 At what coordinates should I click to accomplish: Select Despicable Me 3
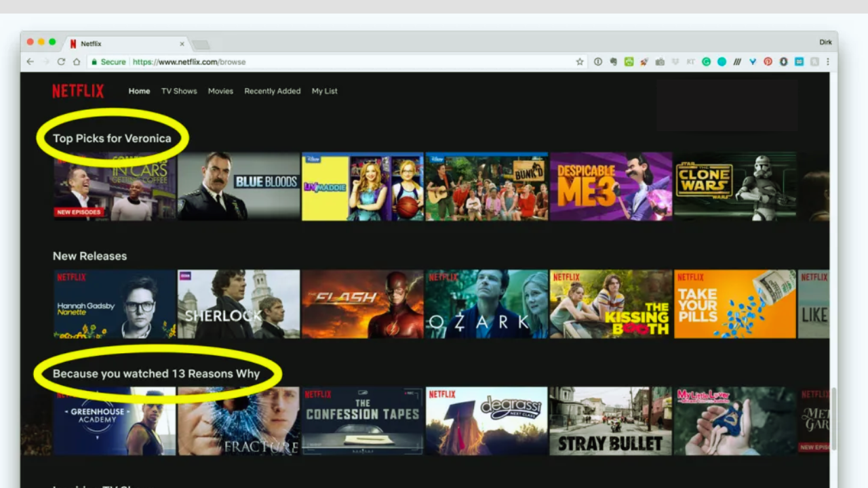point(611,186)
